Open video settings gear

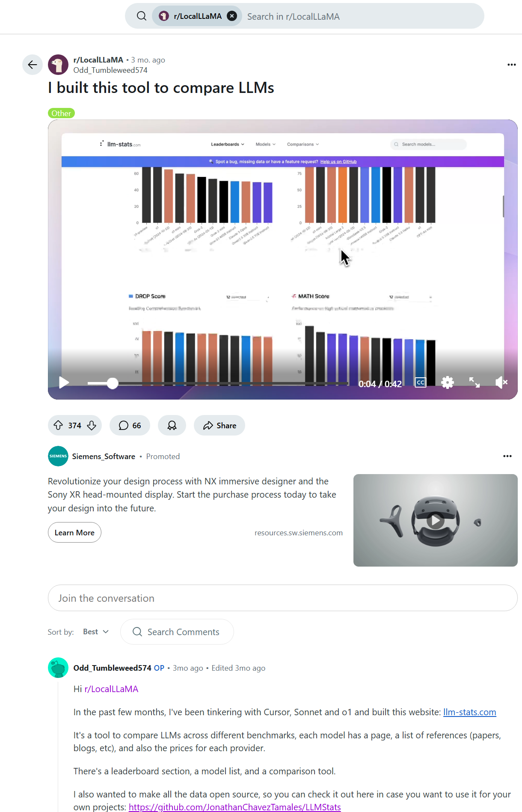click(x=448, y=382)
